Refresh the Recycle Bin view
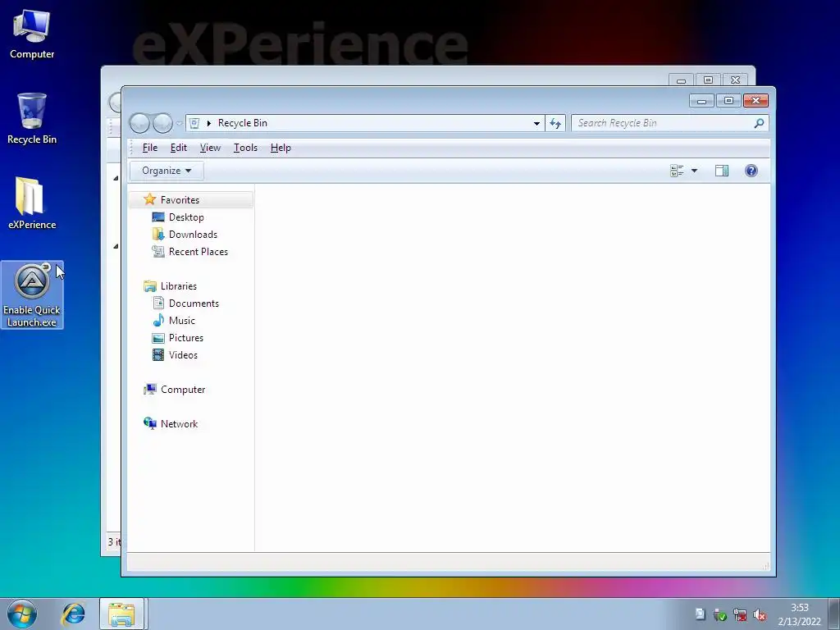Viewport: 840px width, 630px height. pos(555,123)
